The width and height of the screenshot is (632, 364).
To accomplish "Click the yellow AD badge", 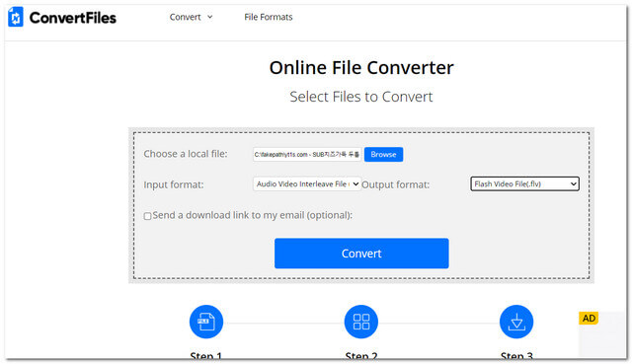I will pyautogui.click(x=589, y=318).
